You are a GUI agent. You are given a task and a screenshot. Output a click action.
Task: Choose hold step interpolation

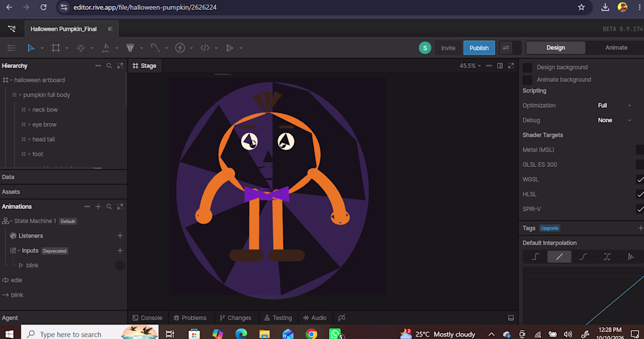tap(535, 257)
